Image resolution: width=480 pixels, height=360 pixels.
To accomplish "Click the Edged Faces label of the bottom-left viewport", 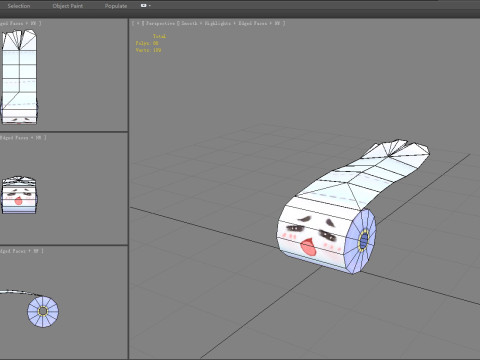I will pyautogui.click(x=13, y=251).
